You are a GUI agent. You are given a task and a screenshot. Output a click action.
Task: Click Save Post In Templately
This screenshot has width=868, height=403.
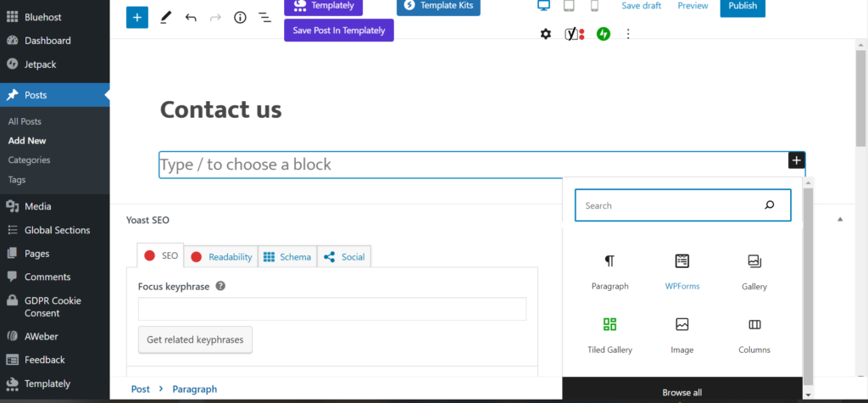click(339, 31)
